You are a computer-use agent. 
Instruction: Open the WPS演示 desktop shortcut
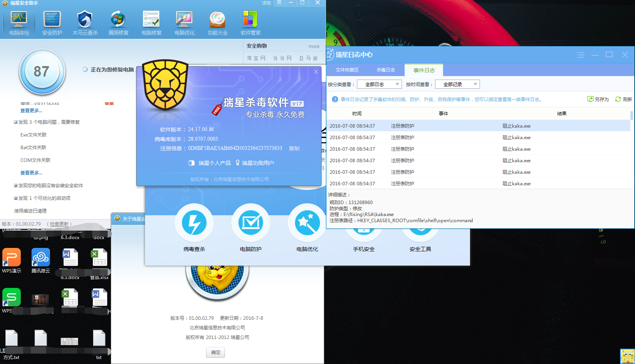(12, 261)
